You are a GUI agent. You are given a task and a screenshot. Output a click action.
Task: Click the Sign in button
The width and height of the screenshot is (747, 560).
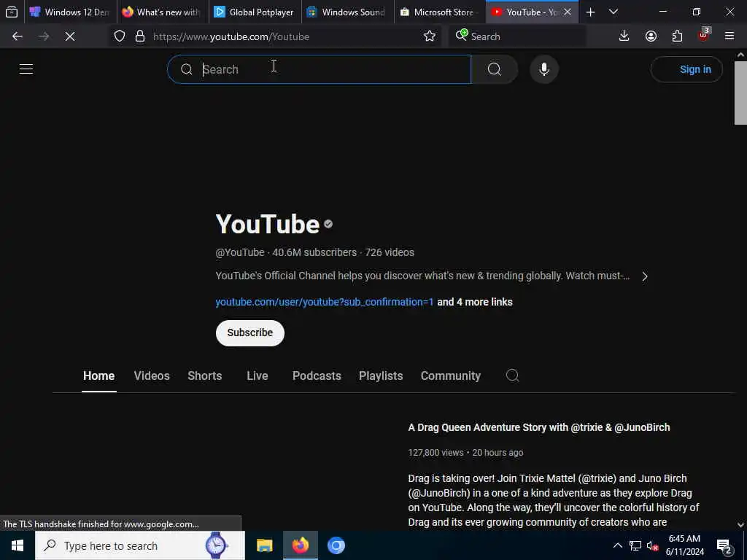686,69
